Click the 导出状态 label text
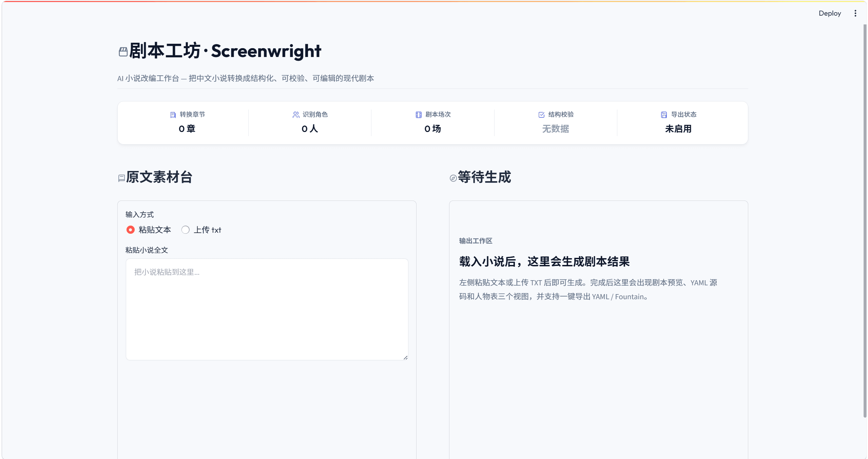The width and height of the screenshot is (868, 459). coord(683,114)
